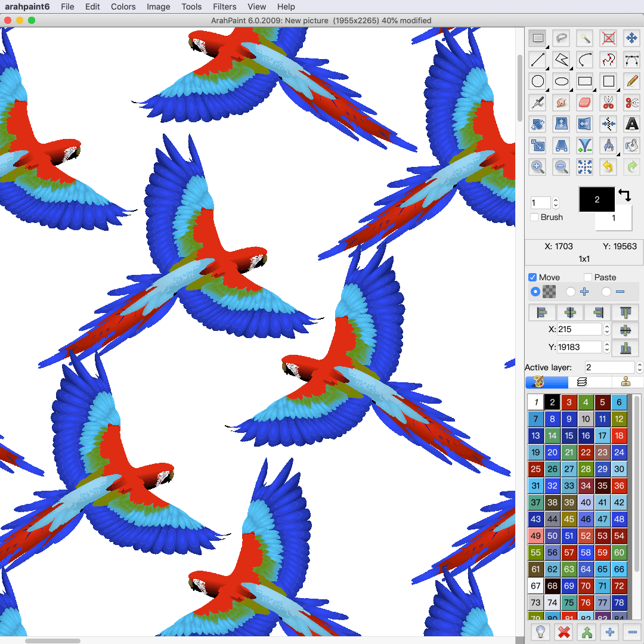Click the Active layer stepper arrows
Image resolution: width=644 pixels, height=644 pixels.
639,367
